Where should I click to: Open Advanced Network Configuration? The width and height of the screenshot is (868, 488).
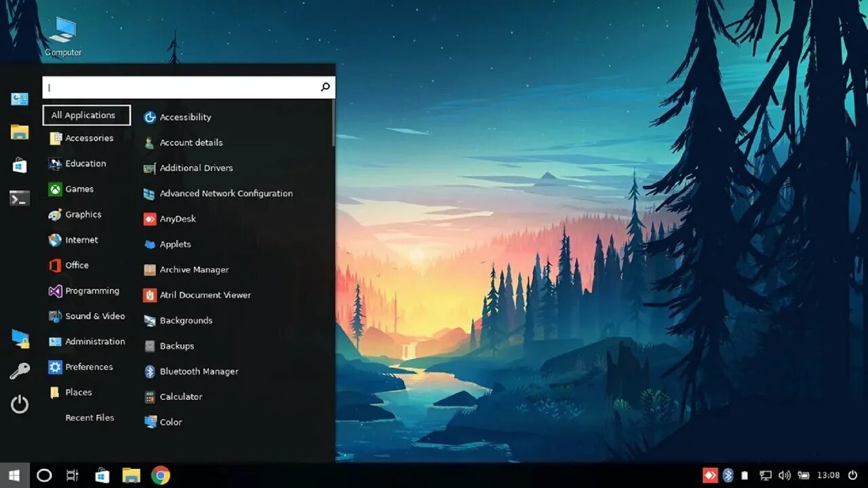pyautogui.click(x=226, y=193)
